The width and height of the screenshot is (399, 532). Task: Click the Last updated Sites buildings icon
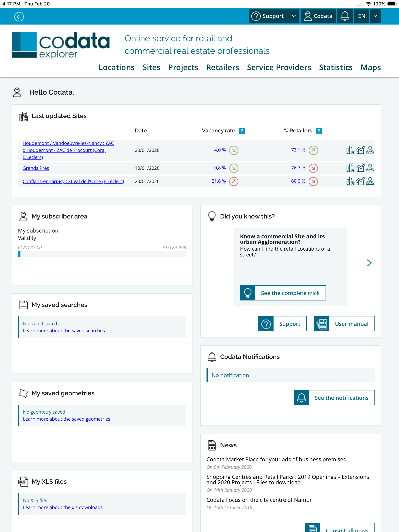(23, 116)
